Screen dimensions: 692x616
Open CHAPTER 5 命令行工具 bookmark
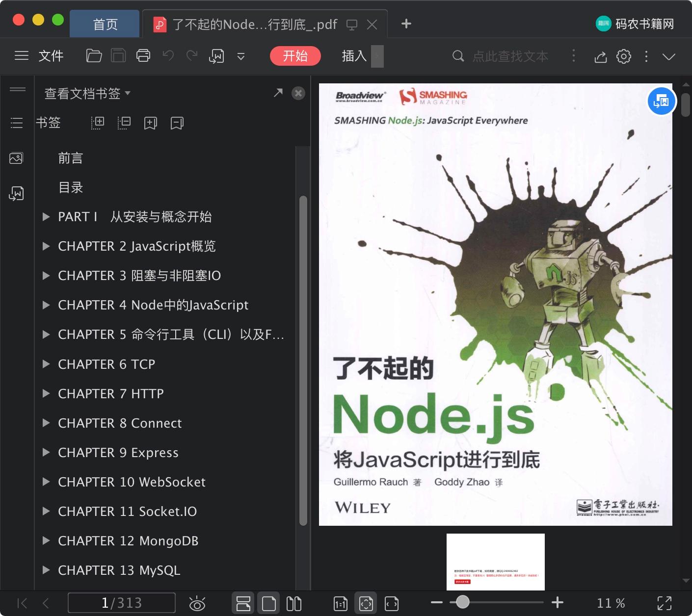click(x=171, y=334)
